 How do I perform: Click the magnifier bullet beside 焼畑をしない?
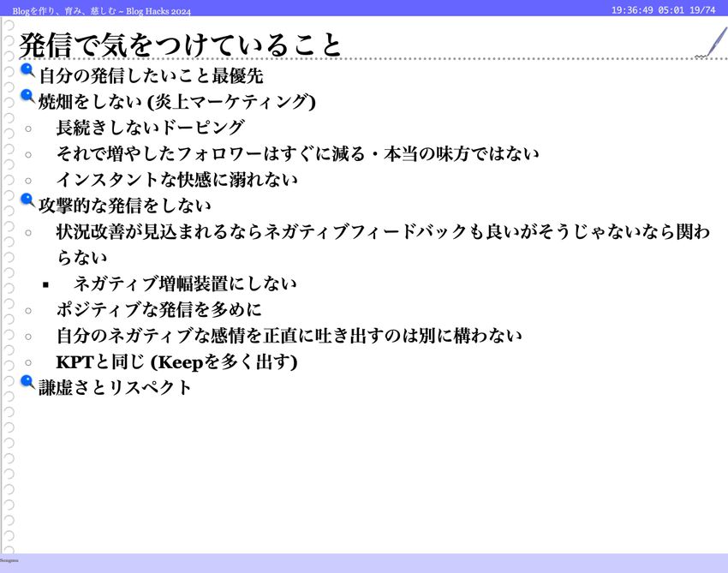27,97
